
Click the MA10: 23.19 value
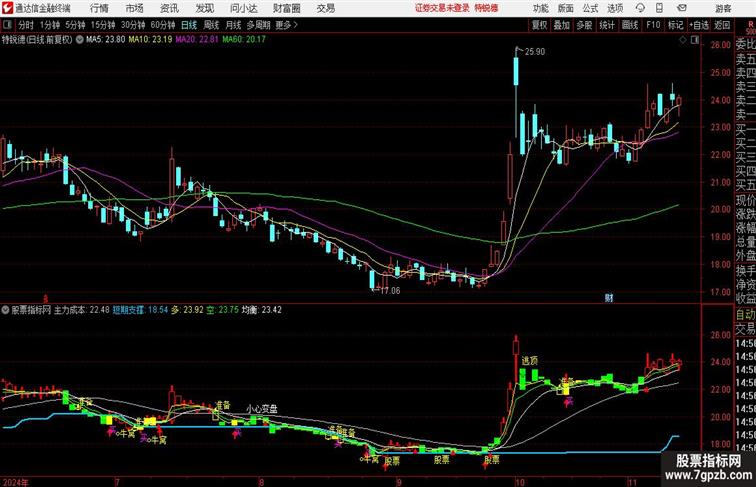click(150, 40)
